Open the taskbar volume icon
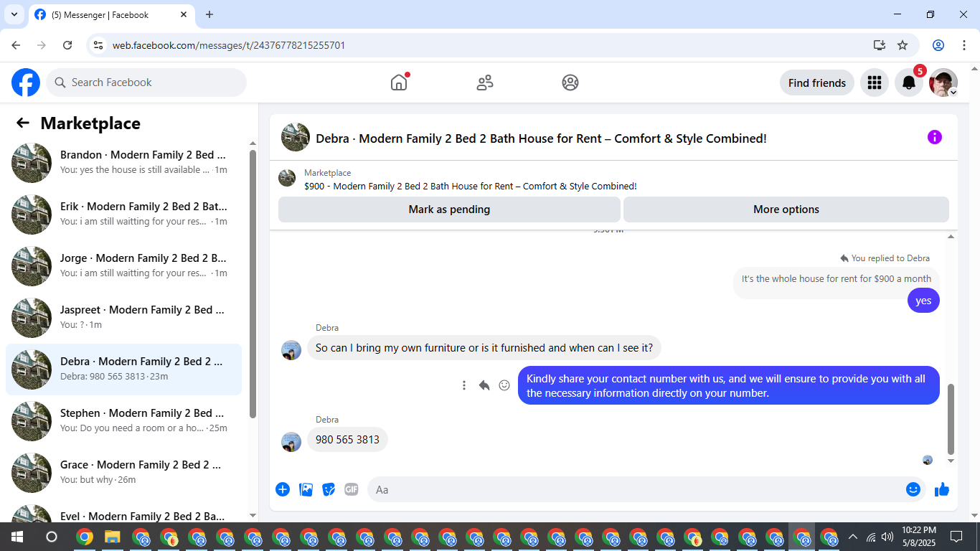 (887, 537)
